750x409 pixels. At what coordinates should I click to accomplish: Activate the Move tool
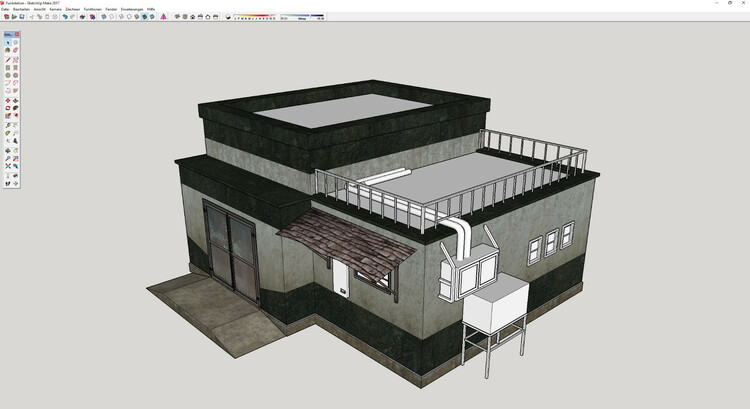click(8, 100)
